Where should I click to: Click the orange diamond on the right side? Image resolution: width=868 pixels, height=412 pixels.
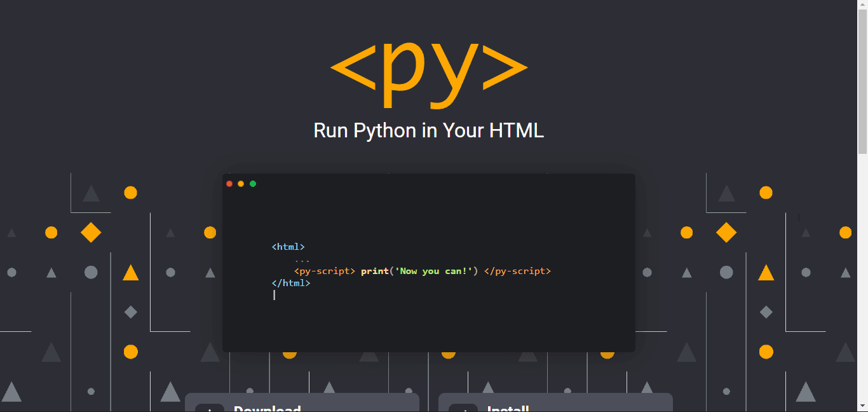click(x=726, y=233)
